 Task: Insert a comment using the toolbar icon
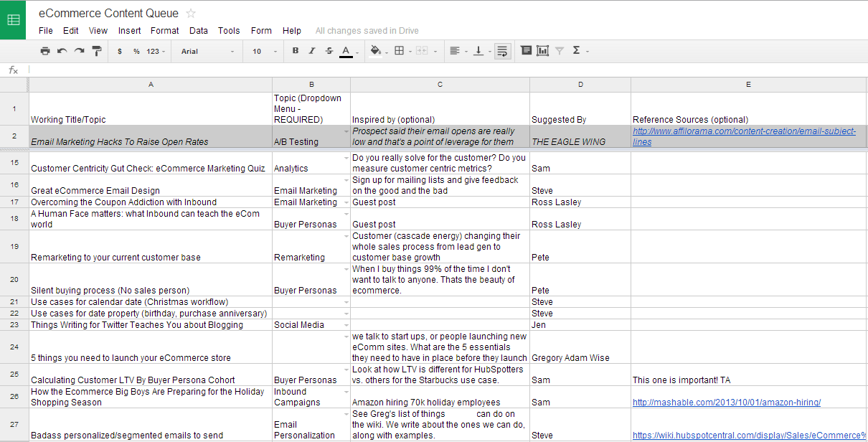(x=526, y=51)
